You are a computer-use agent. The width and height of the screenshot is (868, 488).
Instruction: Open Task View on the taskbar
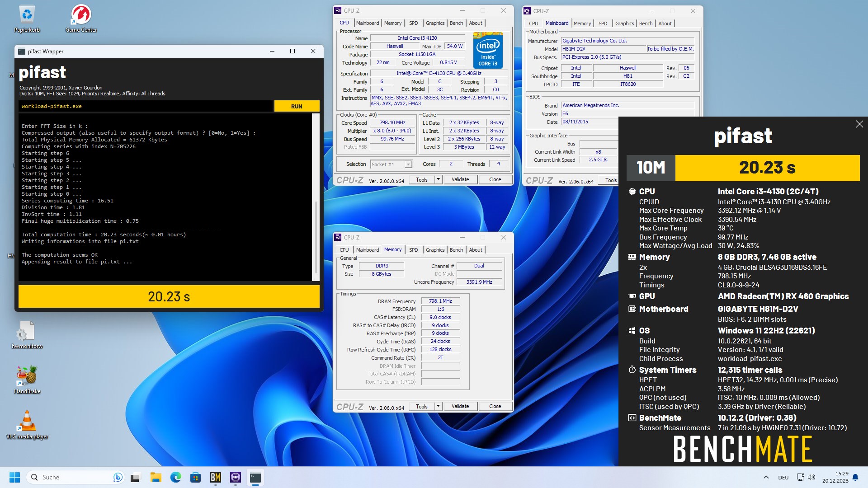coord(136,477)
